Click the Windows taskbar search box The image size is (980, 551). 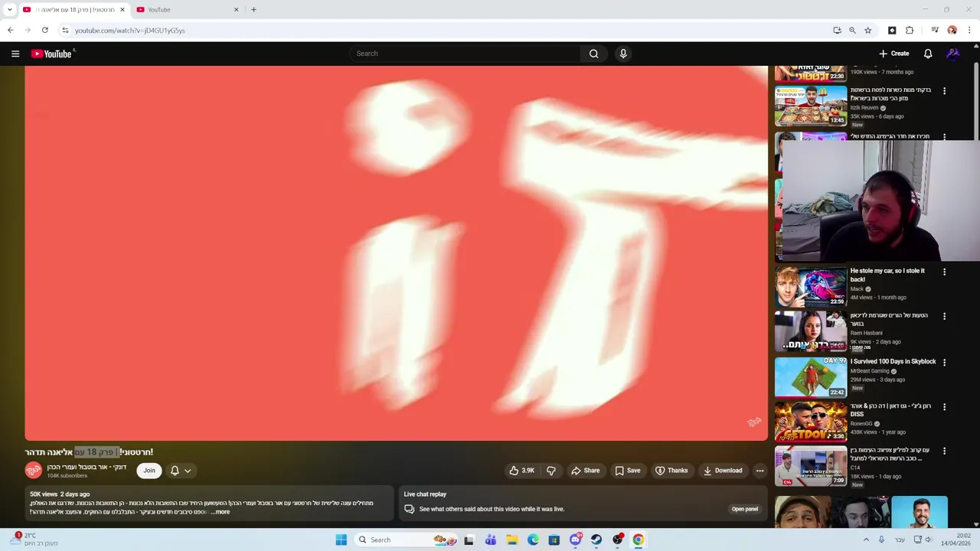coord(406,540)
